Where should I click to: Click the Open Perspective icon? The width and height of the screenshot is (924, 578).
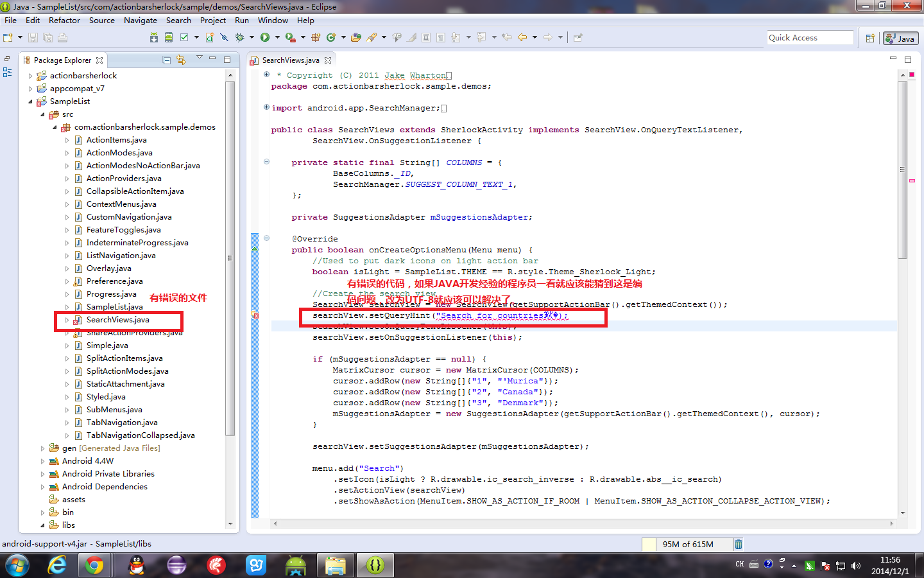(870, 39)
